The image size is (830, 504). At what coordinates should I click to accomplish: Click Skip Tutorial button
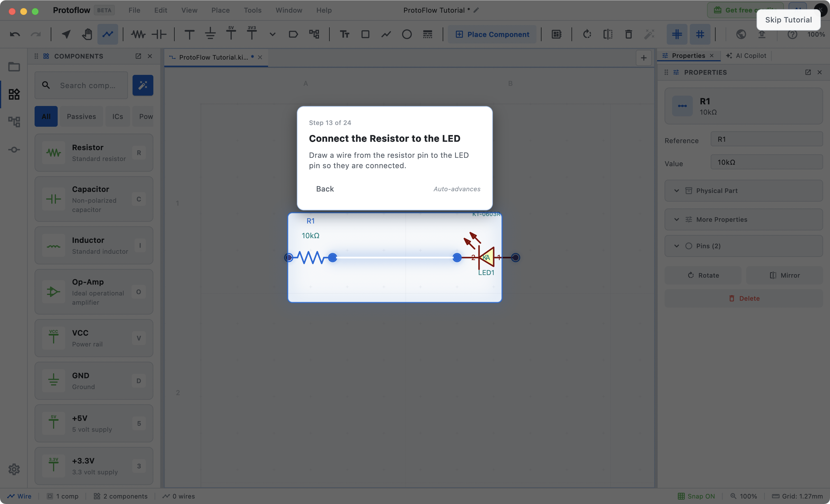pyautogui.click(x=788, y=20)
